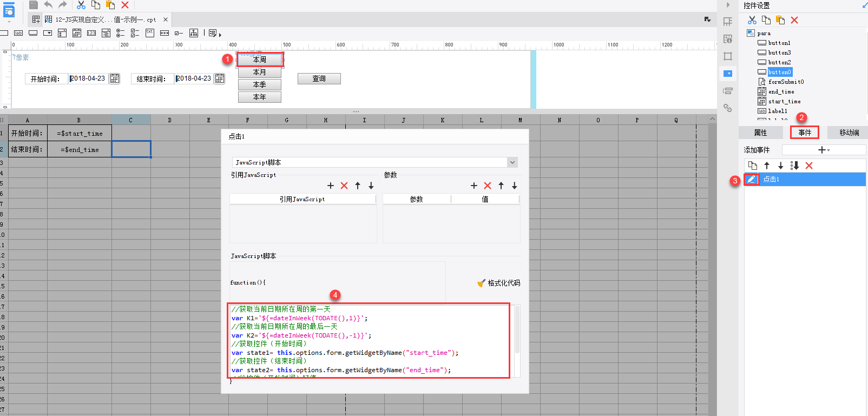Select formSubmit0 in the widget tree

pyautogui.click(x=785, y=82)
